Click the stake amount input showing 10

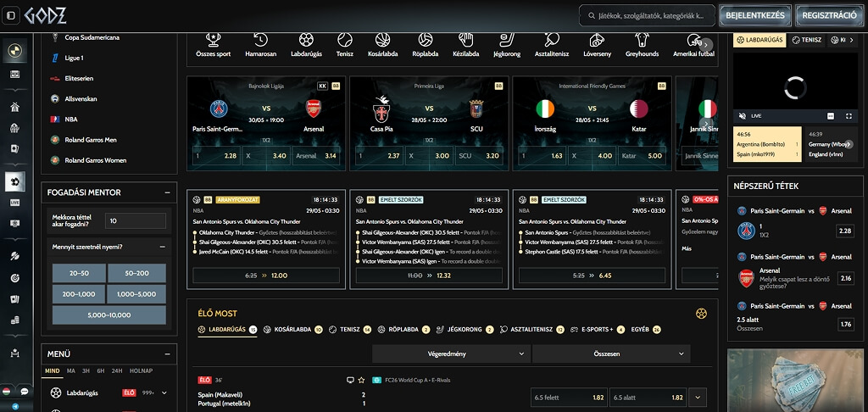[x=135, y=220]
